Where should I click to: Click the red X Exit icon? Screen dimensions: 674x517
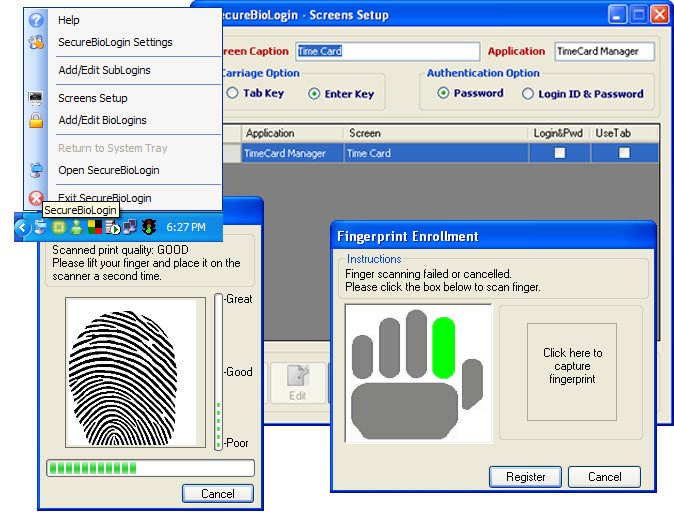click(x=36, y=198)
